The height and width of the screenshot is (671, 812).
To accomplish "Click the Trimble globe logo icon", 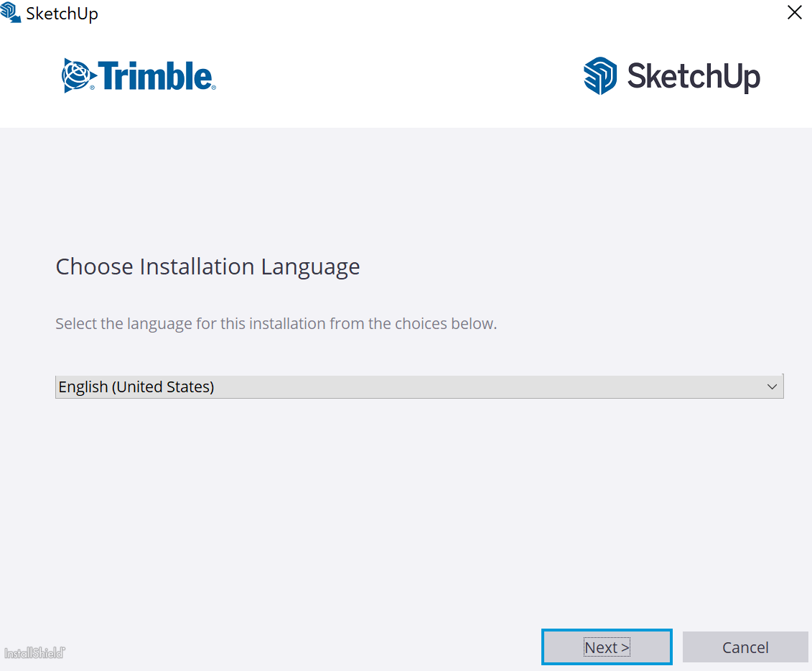I will (x=77, y=75).
